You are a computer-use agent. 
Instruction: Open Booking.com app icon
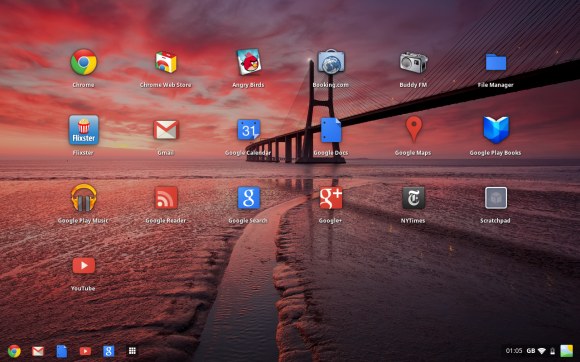[331, 62]
